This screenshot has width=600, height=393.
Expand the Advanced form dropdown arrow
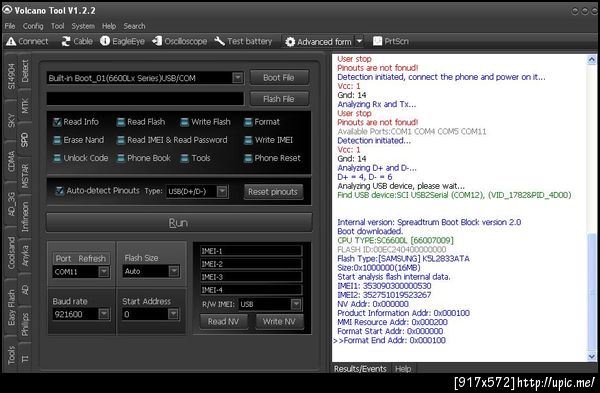pyautogui.click(x=359, y=41)
